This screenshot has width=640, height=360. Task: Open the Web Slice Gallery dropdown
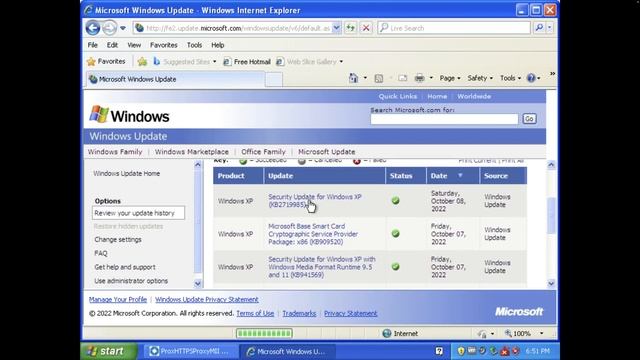click(309, 62)
